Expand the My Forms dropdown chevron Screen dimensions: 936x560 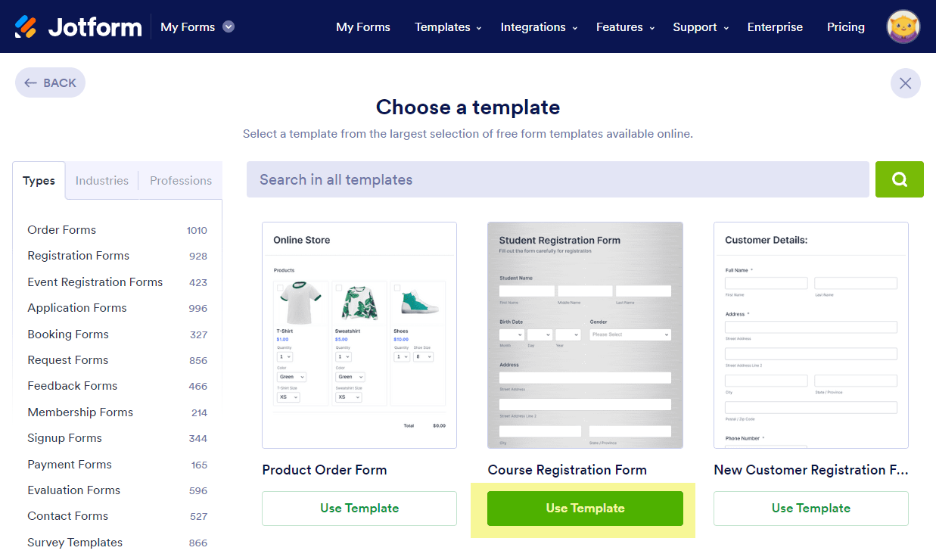coord(229,26)
